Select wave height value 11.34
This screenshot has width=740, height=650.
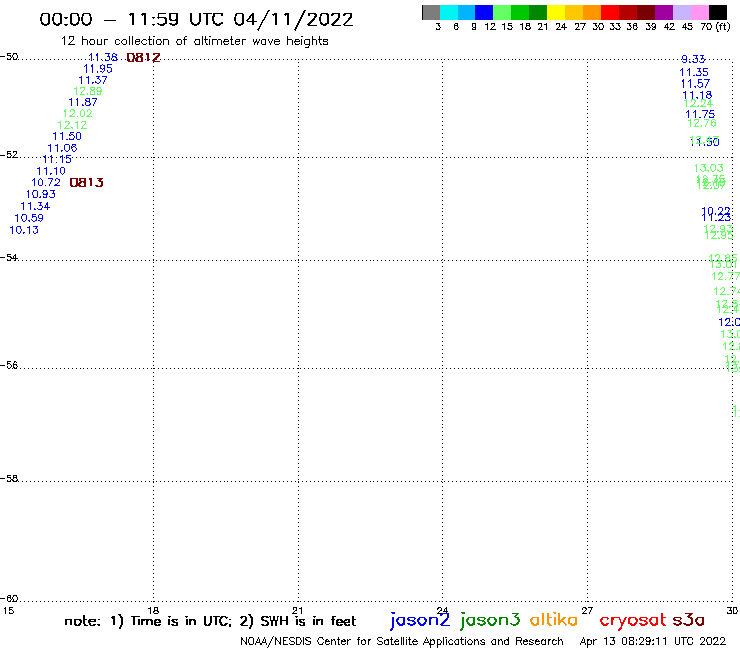click(35, 206)
